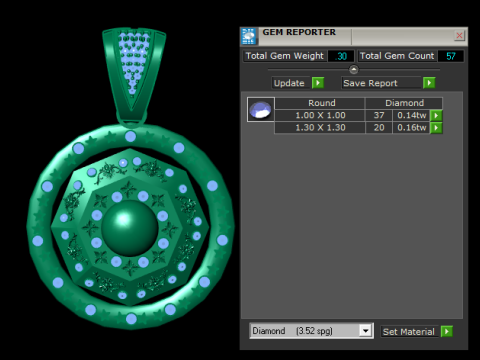The height and width of the screenshot is (360, 480).
Task: Click the Gem Reporter panel icon
Action: [249, 36]
